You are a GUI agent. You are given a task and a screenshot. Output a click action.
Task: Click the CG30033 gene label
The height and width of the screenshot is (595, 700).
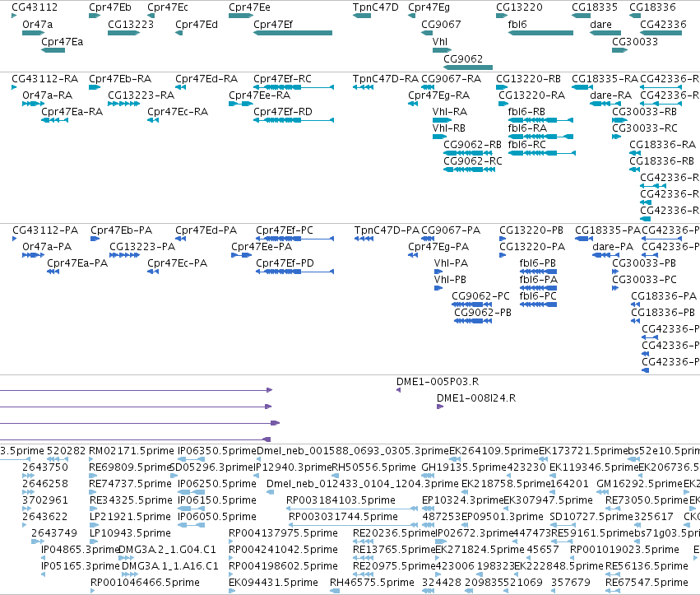[x=635, y=42]
